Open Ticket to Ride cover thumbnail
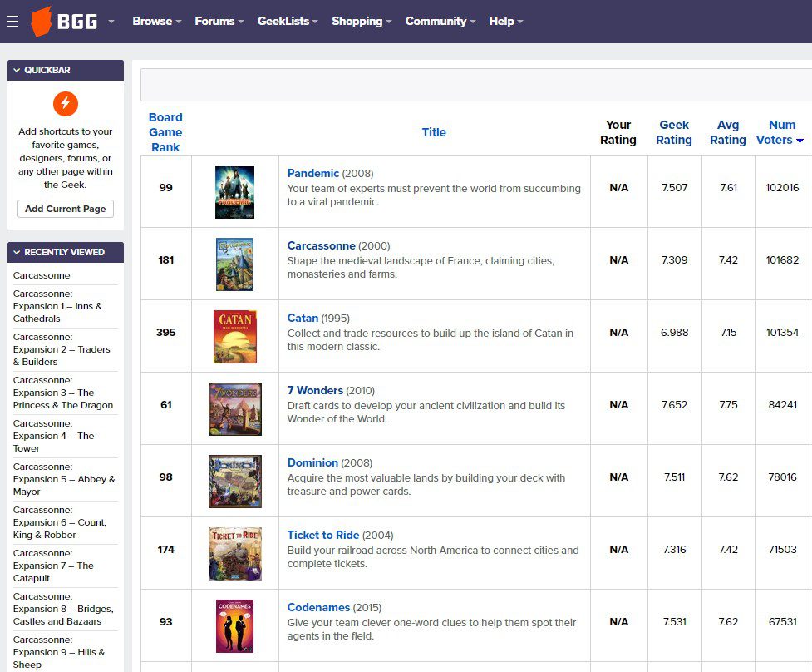This screenshot has width=812, height=672. [x=235, y=553]
